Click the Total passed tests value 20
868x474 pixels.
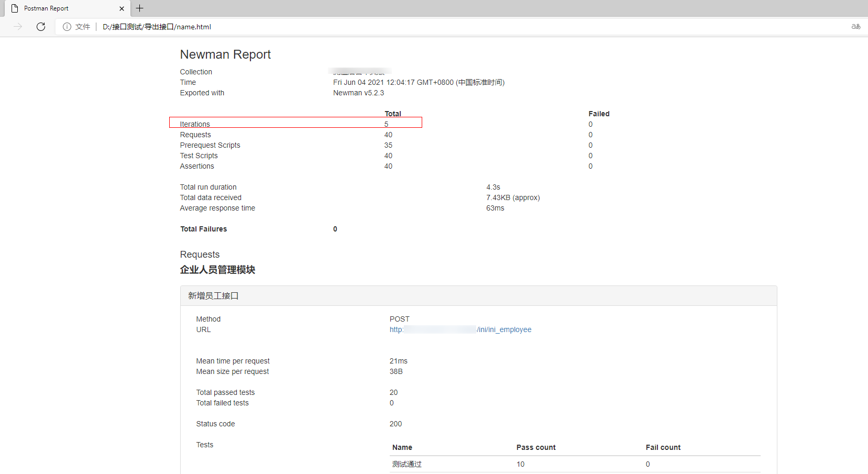click(394, 392)
